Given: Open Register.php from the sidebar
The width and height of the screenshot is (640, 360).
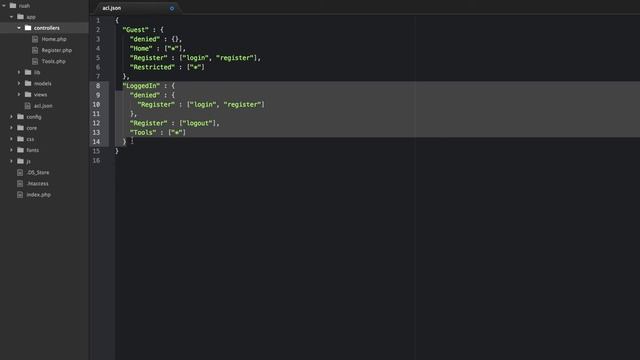Looking at the screenshot, I should (57, 50).
